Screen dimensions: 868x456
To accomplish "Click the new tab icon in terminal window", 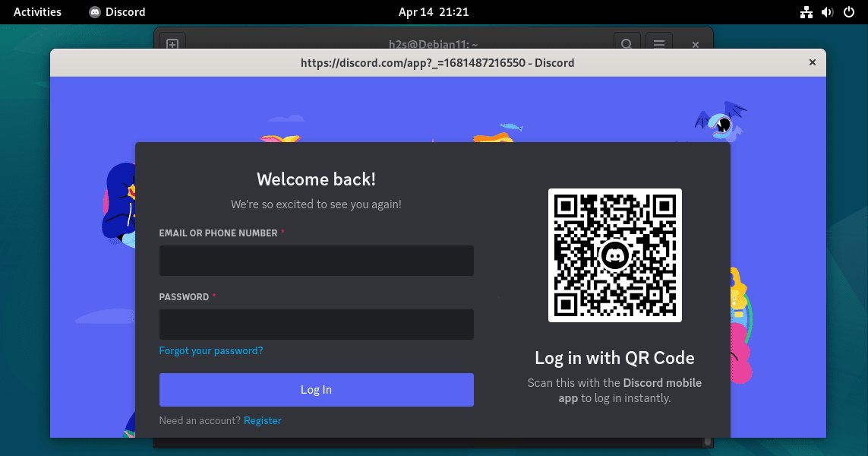I will tap(172, 44).
